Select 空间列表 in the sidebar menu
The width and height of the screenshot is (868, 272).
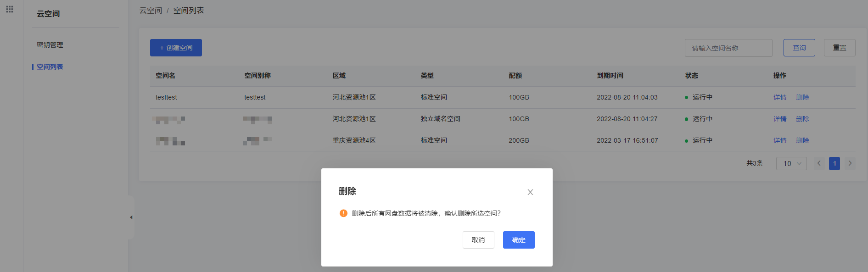(50, 67)
